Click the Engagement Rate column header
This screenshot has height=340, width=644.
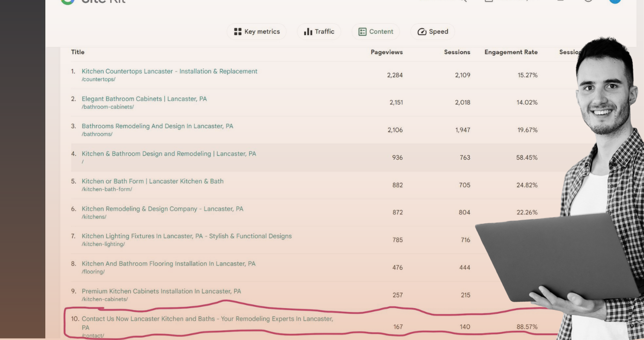[x=511, y=52]
